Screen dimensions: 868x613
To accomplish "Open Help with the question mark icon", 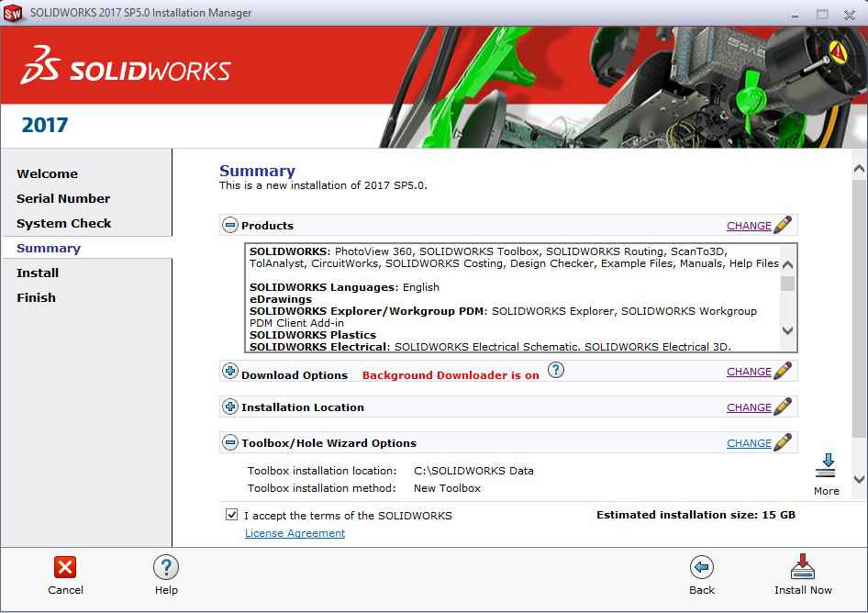I will tap(166, 567).
